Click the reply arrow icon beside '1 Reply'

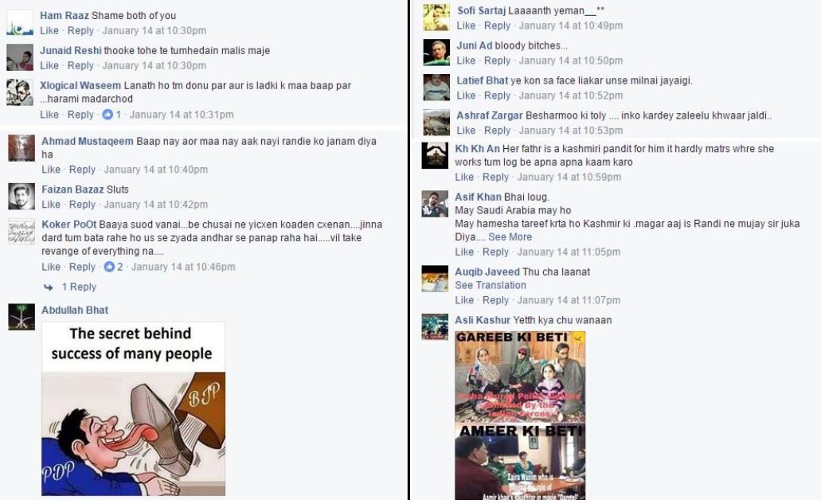(x=49, y=287)
